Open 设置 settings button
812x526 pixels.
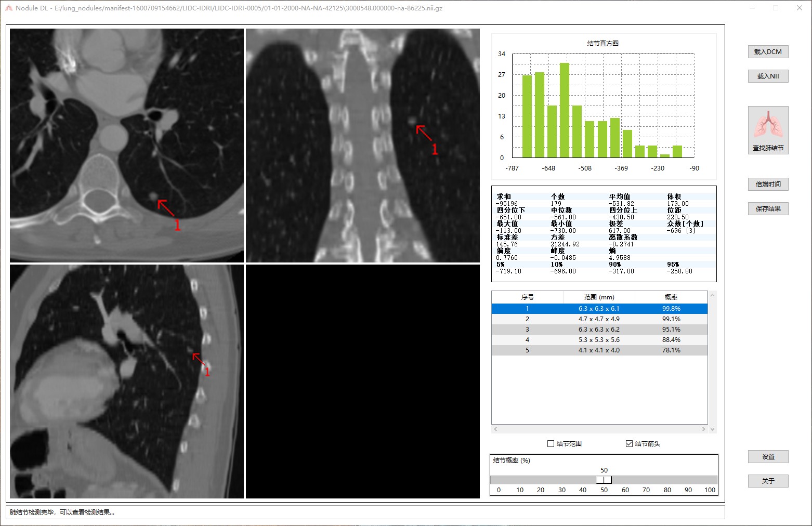[x=768, y=456]
